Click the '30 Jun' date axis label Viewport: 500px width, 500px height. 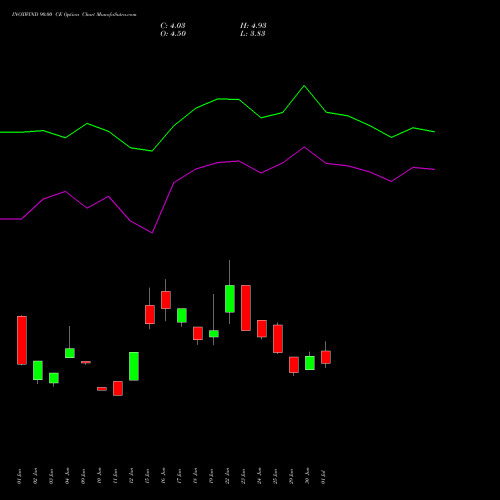pos(307,476)
